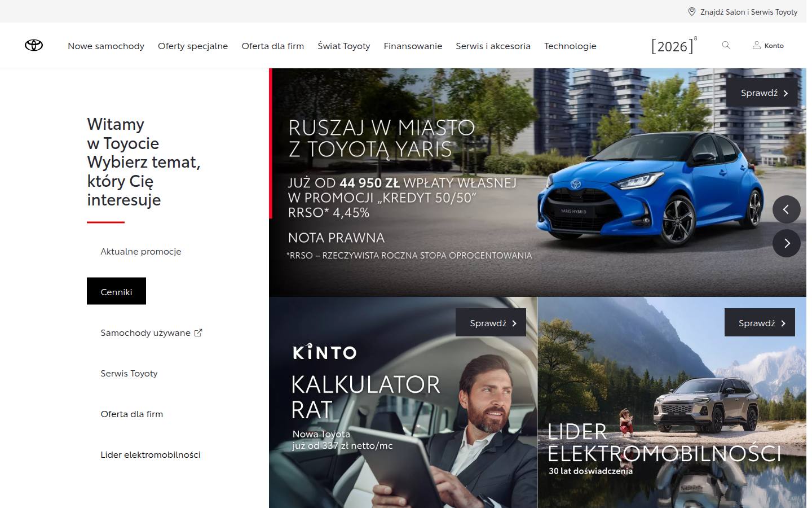Click external link icon beside Samochody używane
Viewport: 812px width, 508px height.
(x=198, y=332)
